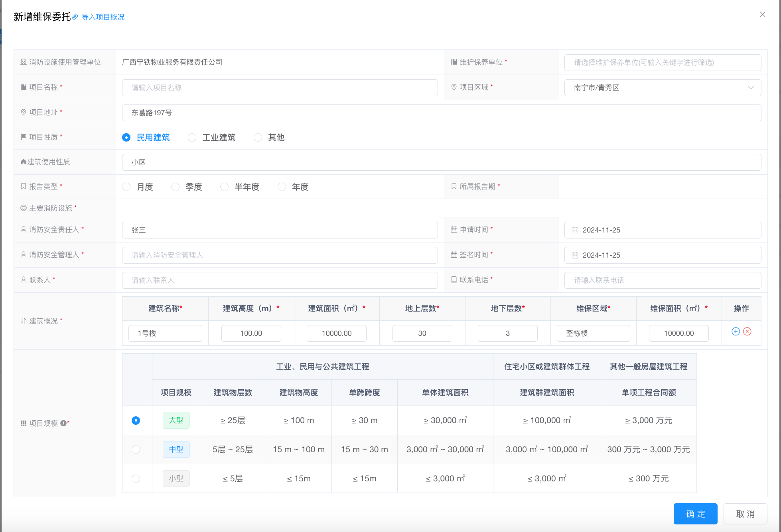Click the calendar icon beside 签名时间 label
Viewport: 781px width, 532px height.
coord(454,254)
